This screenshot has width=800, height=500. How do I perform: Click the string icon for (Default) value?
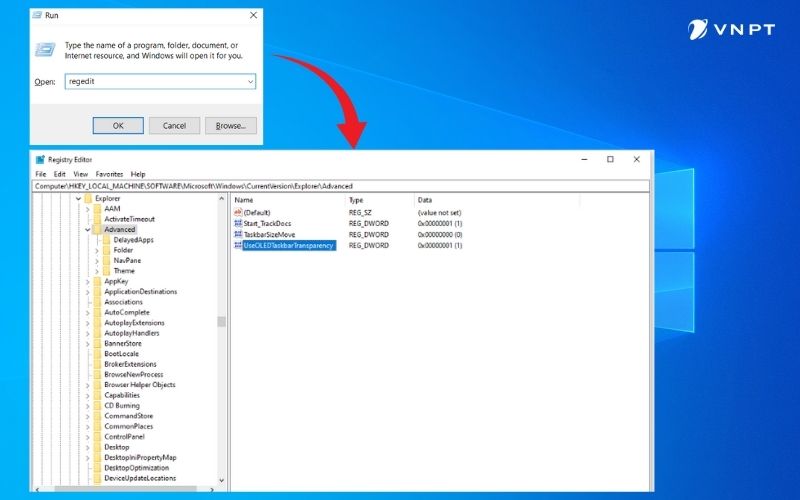pos(237,213)
